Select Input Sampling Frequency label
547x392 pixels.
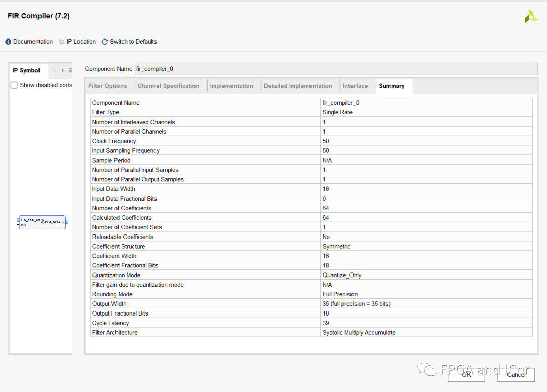click(126, 150)
